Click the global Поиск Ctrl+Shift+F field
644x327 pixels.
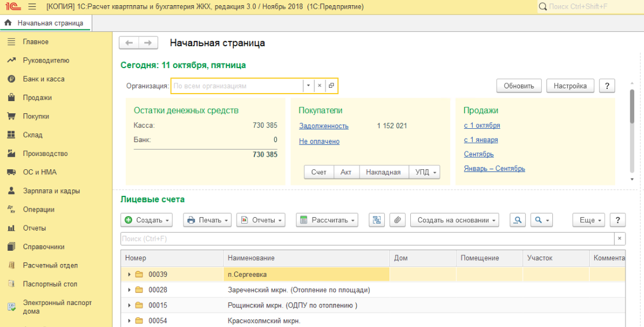tap(590, 7)
